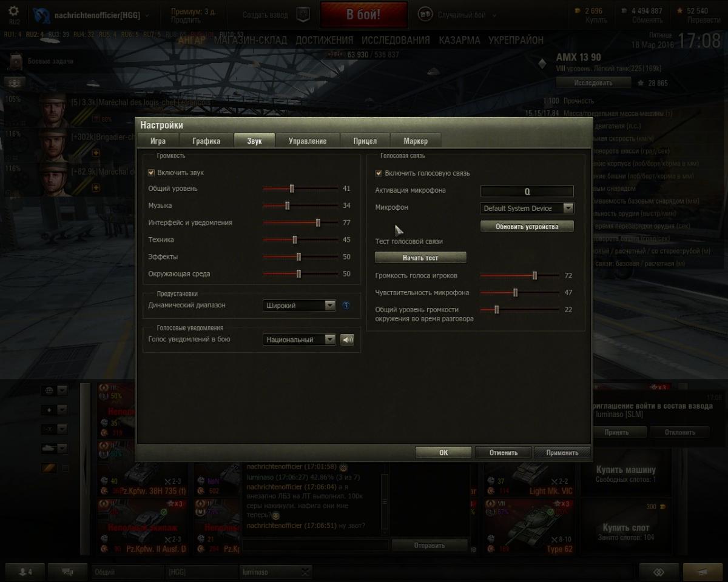Click the Активация микрофона key field Q
This screenshot has height=582, width=728.
point(527,191)
